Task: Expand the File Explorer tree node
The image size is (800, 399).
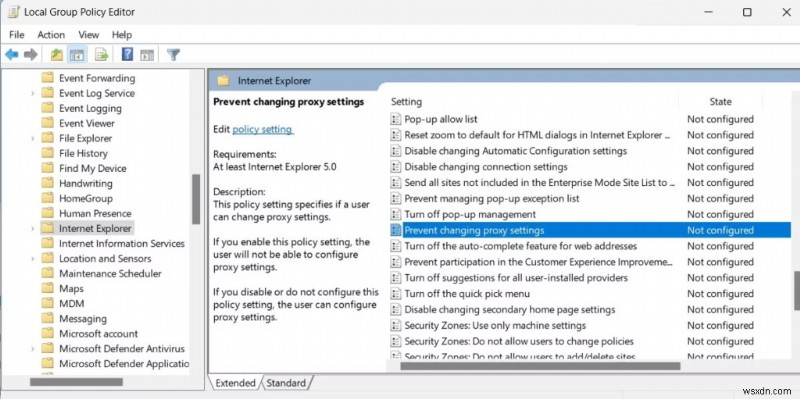Action: coord(33,138)
